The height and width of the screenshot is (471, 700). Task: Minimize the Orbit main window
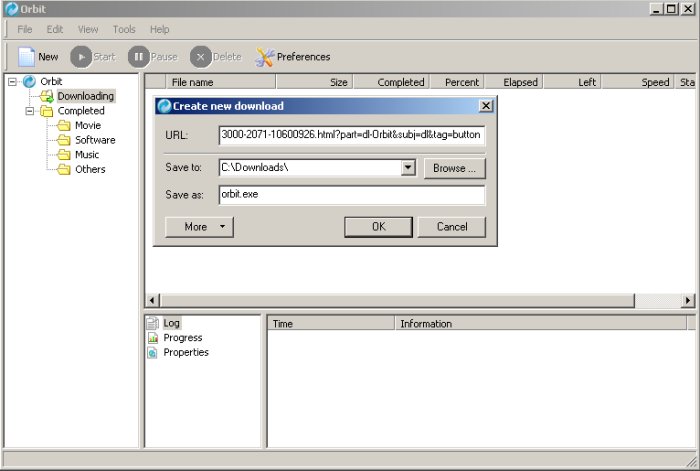point(656,8)
